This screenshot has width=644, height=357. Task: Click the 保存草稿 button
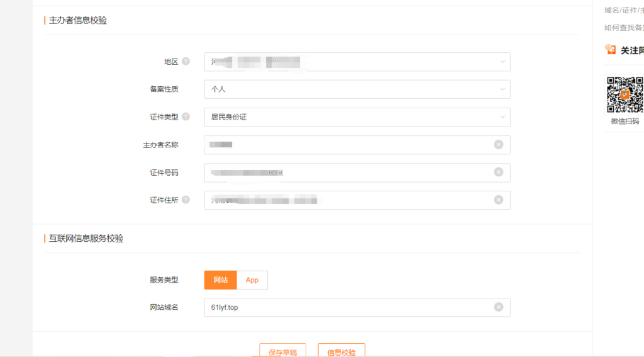pyautogui.click(x=282, y=351)
